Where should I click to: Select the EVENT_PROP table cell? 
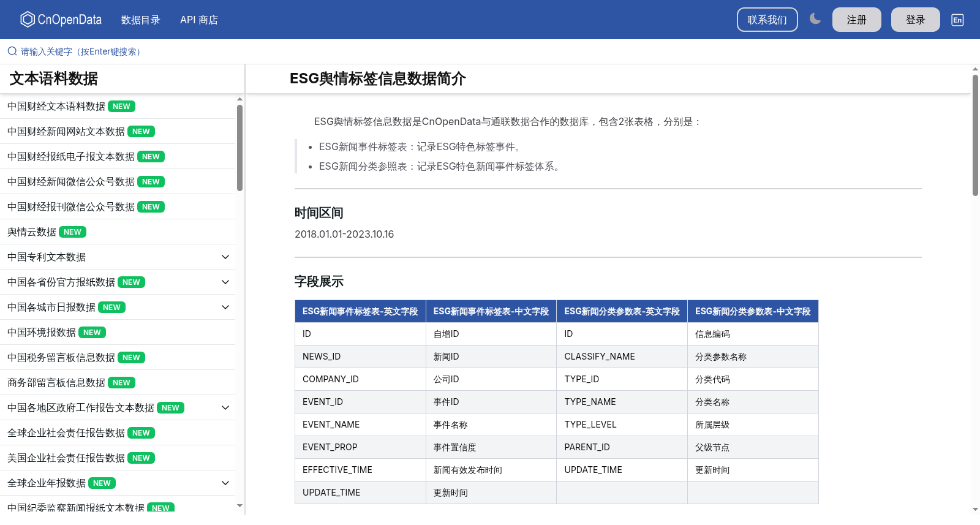[x=360, y=447]
